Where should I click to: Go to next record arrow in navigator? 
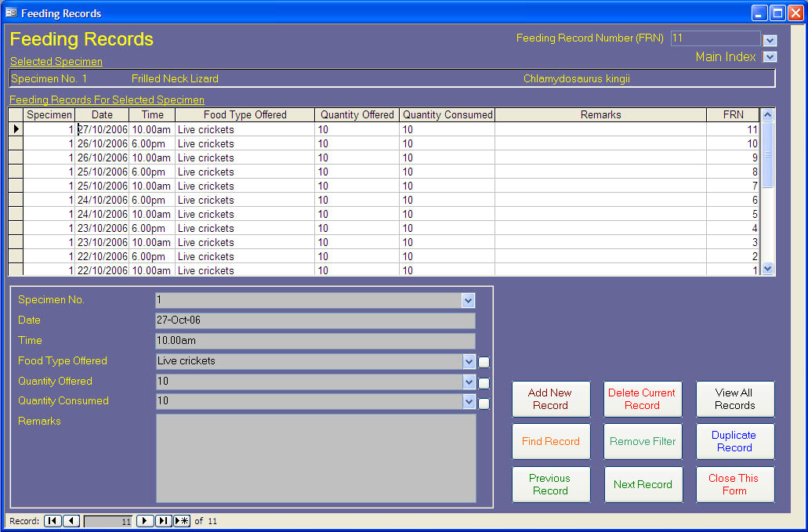145,521
